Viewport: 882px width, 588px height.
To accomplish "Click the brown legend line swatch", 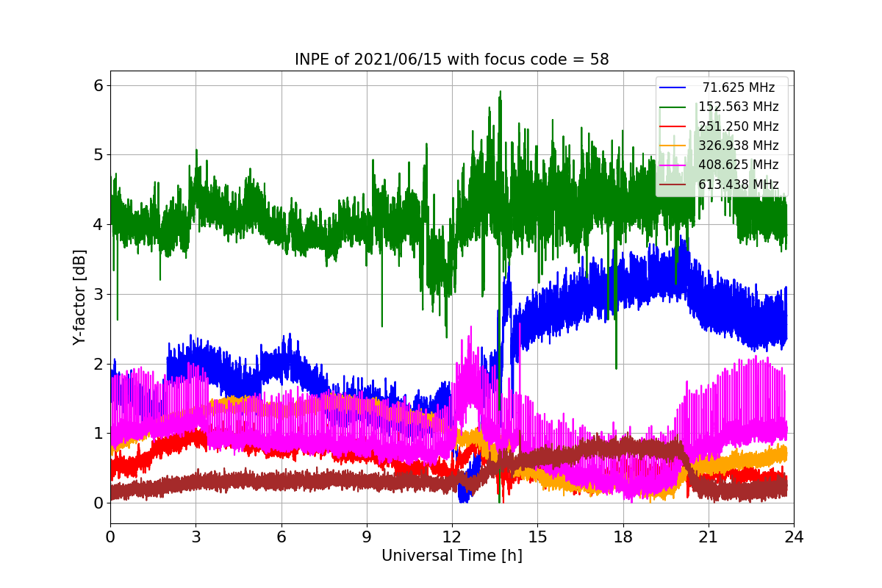I will (673, 184).
